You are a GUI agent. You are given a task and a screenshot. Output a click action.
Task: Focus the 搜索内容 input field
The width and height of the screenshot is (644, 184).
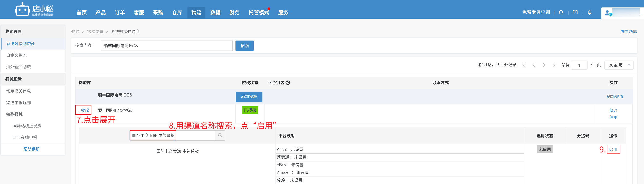coord(166,46)
